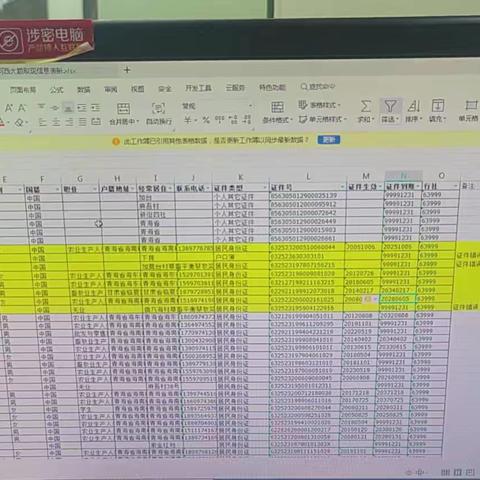Click the 排序 sort icon
The image size is (480, 480).
(414, 106)
